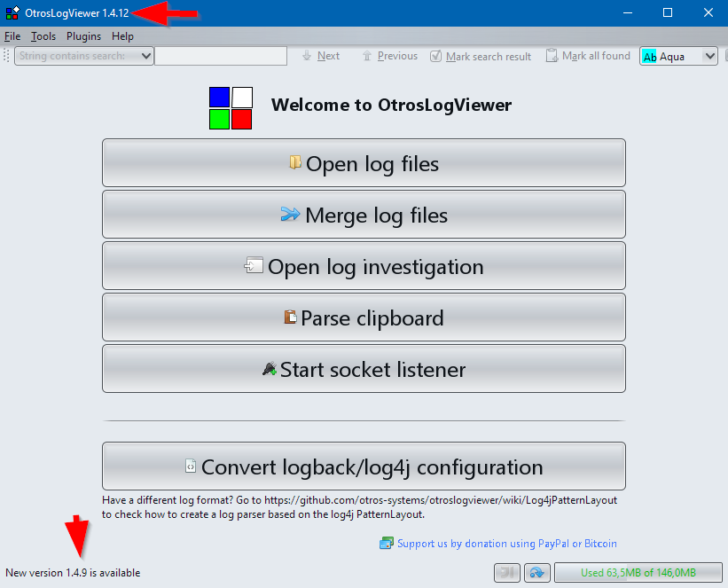Click the donation icon beside Support us text
The width and height of the screenshot is (728, 588).
point(387,543)
